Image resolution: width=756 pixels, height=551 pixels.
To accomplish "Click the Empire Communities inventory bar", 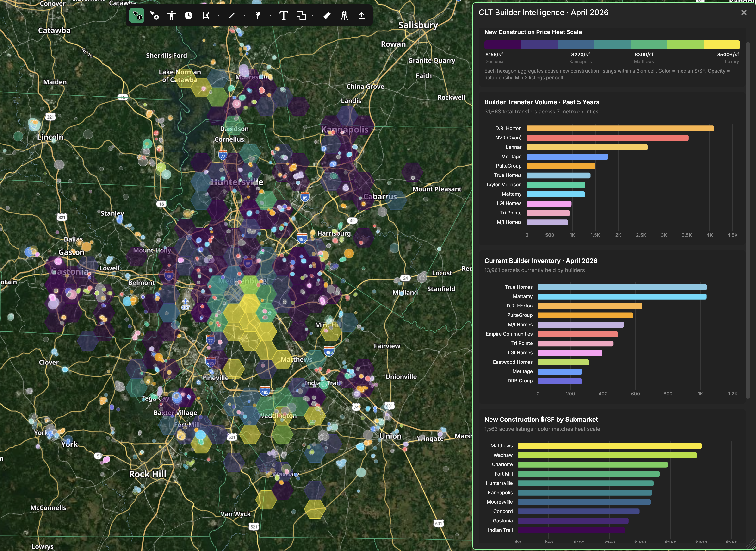I will (578, 334).
